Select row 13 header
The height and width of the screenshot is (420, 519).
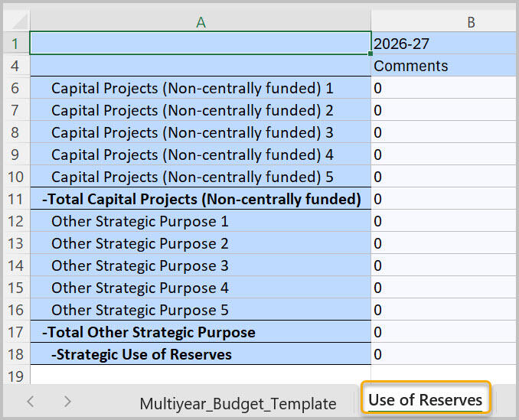point(17,243)
